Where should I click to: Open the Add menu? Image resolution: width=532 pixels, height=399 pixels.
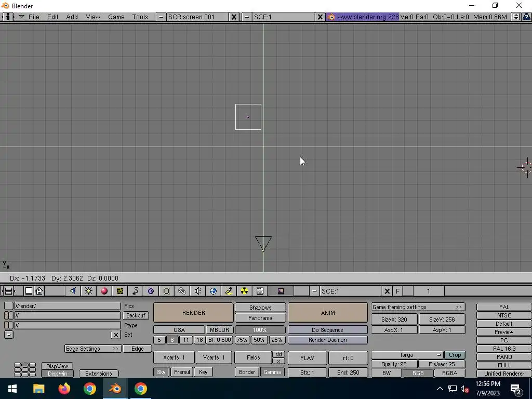pos(72,17)
